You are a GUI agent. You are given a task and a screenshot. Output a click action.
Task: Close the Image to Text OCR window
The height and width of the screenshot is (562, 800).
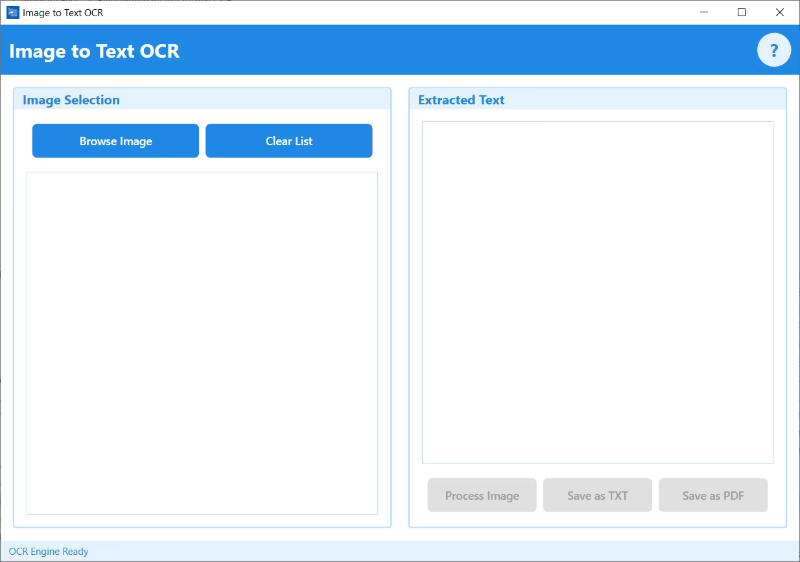pos(779,12)
